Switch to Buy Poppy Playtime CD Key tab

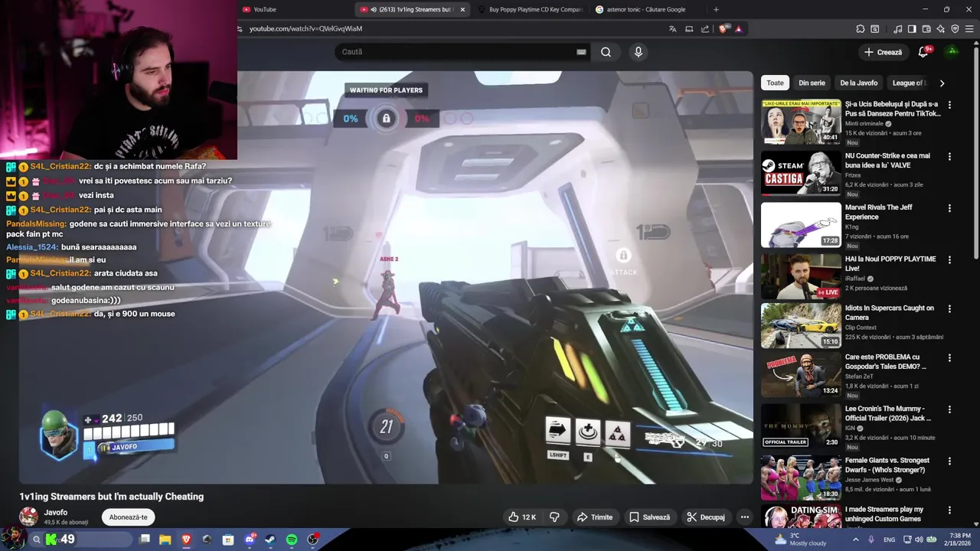(530, 9)
